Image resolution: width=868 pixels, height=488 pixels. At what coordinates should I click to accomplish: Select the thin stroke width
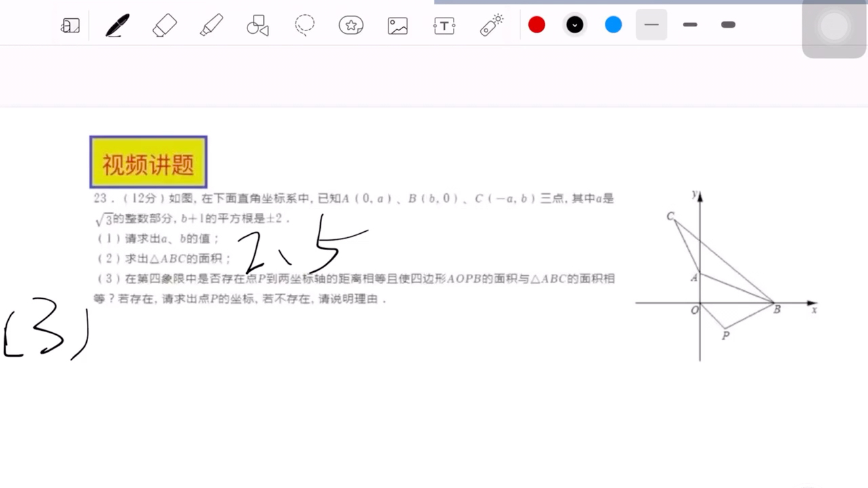tap(652, 25)
